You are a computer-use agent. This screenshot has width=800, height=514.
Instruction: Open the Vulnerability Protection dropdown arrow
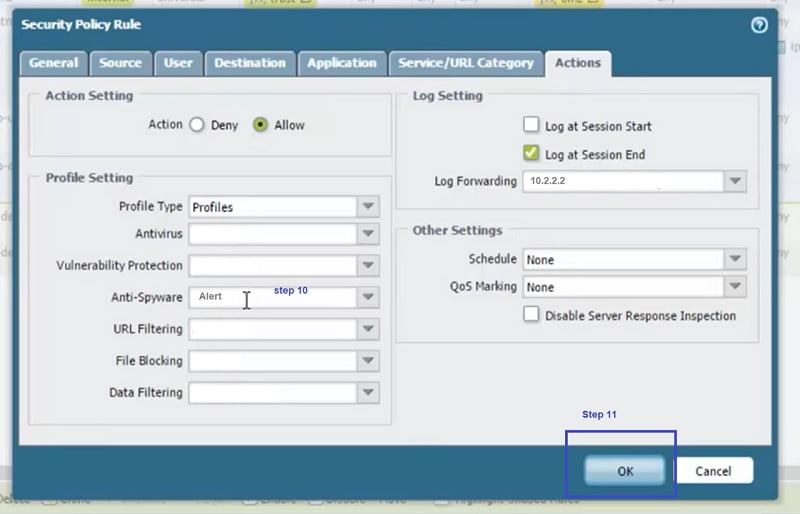coord(368,265)
